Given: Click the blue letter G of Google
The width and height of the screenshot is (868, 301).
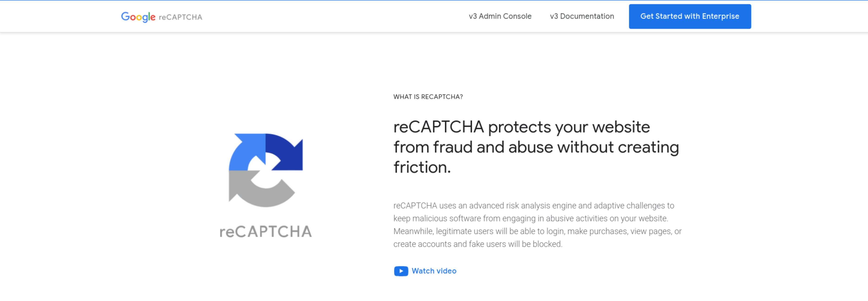Looking at the screenshot, I should tap(125, 16).
